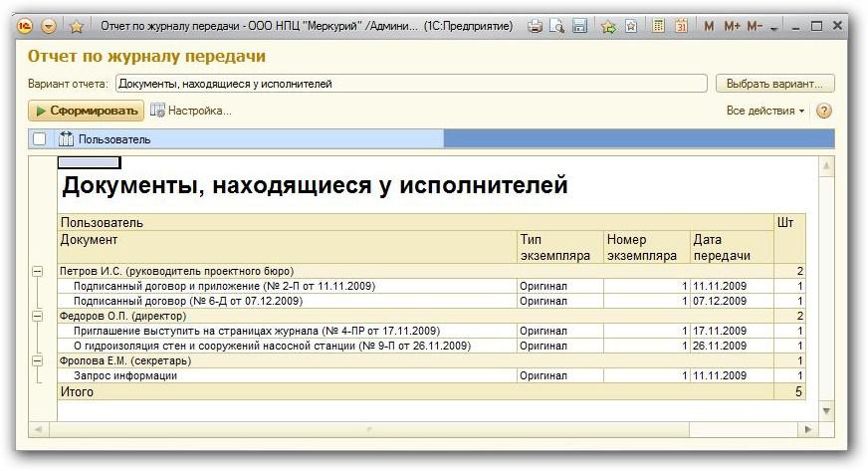Toggle the Пользователь checkbox

39,139
